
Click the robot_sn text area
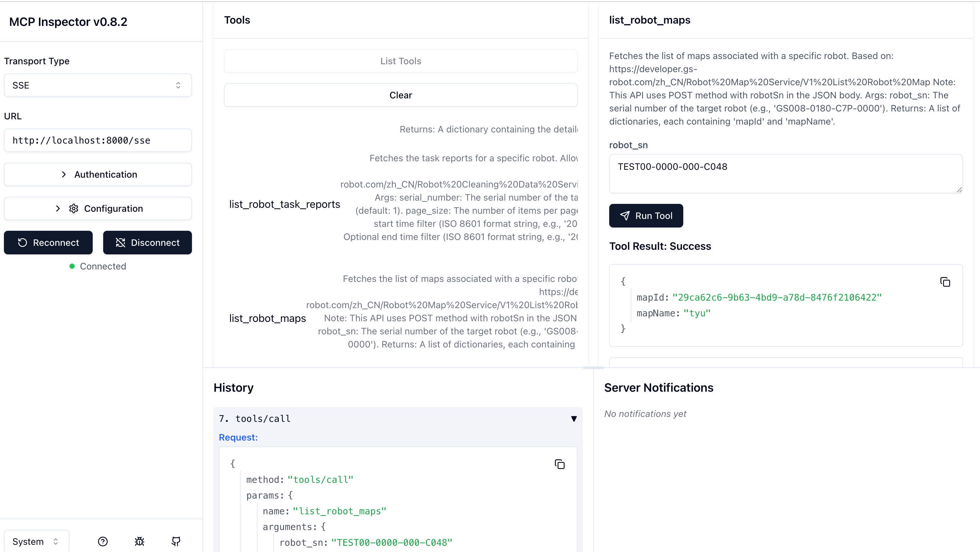click(785, 174)
